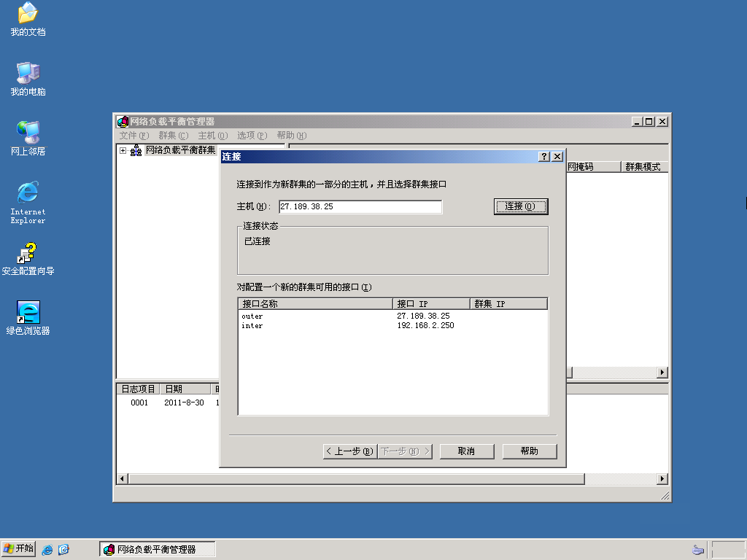The width and height of the screenshot is (747, 560).
Task: Click the interface IP 27.189.38.25 in the list
Action: click(423, 316)
